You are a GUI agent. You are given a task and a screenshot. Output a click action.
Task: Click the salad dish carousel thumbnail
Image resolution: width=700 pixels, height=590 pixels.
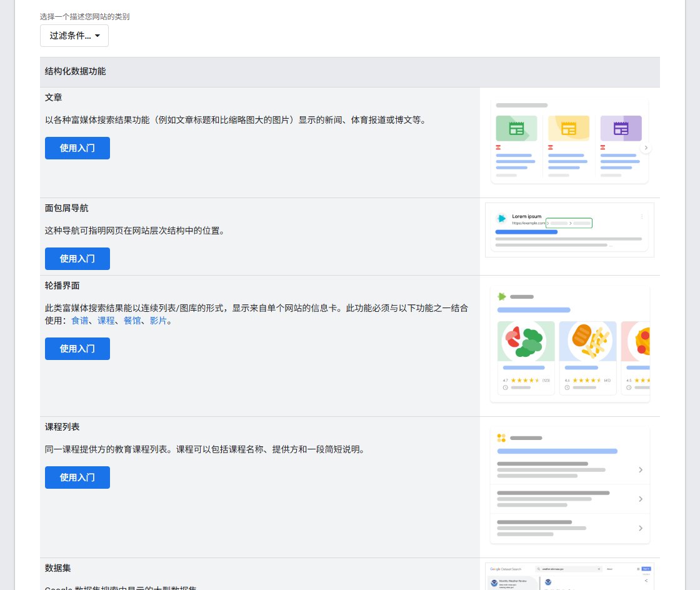526,341
